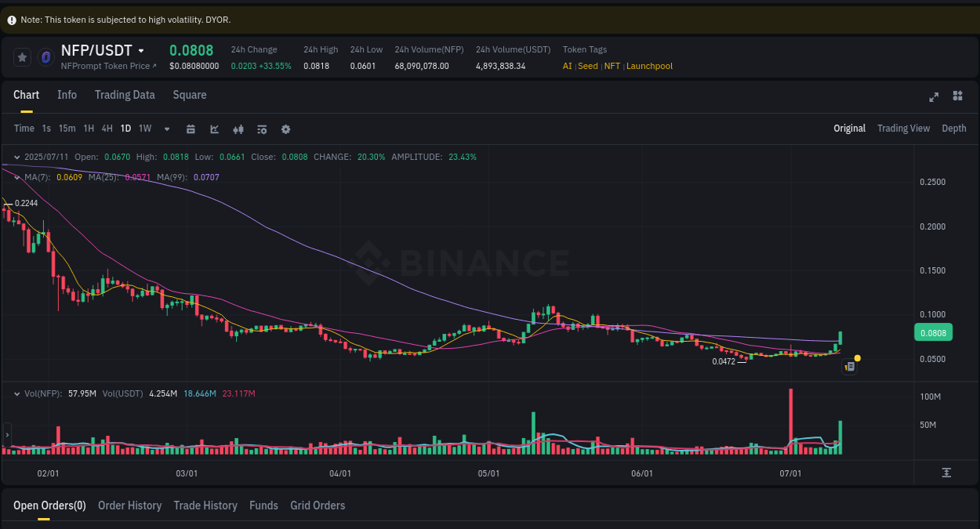Viewport: 980px width, 529px height.
Task: Open the layout widgets icon near fullscreen
Action: tap(957, 96)
